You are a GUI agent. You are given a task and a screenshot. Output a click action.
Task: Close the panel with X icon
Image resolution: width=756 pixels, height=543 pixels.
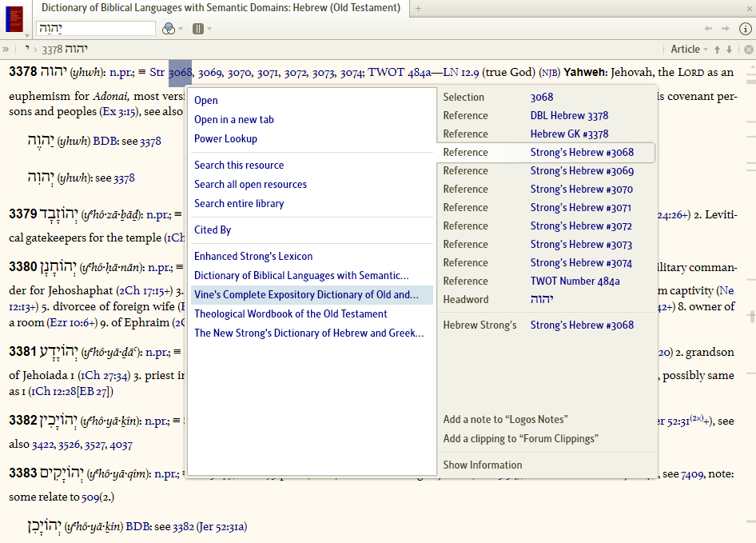[750, 9]
